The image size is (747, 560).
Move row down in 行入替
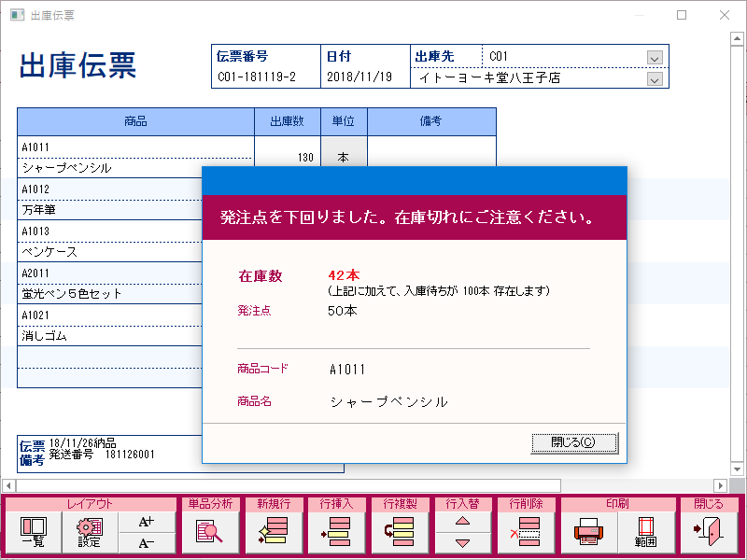point(462,543)
